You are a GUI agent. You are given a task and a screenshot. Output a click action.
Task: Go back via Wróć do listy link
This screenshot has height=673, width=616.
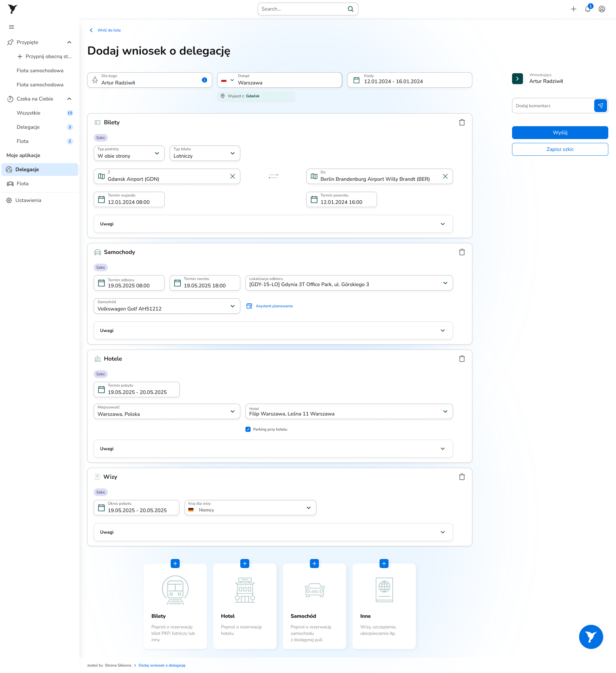tap(105, 30)
